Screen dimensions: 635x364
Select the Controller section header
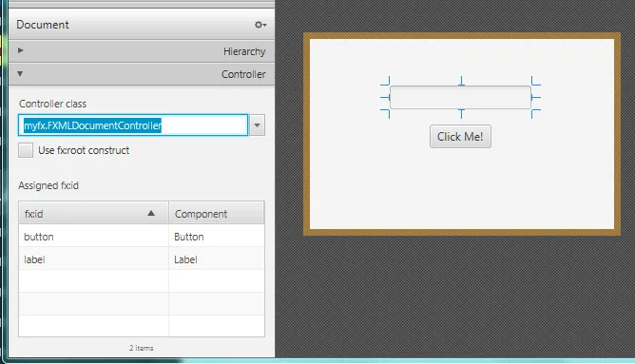click(x=142, y=74)
